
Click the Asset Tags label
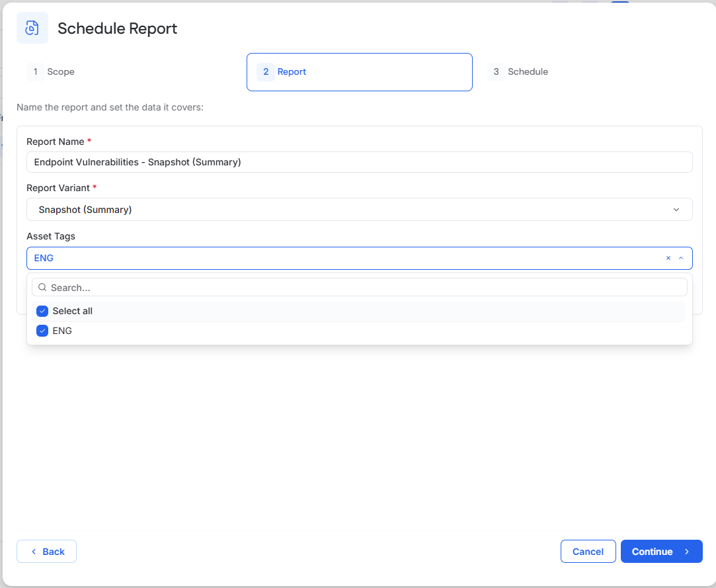click(51, 236)
